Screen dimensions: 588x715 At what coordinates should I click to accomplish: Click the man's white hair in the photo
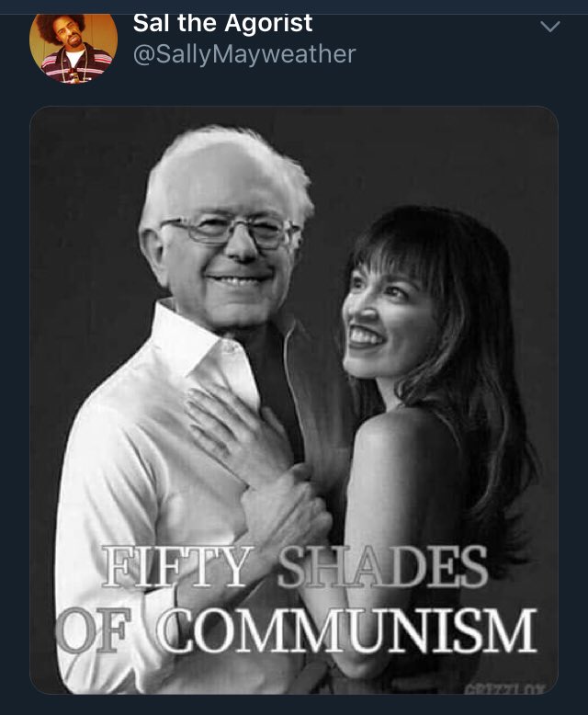tap(228, 169)
